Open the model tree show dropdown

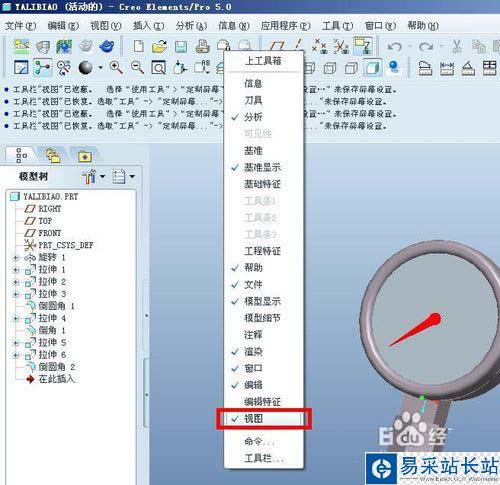click(x=132, y=176)
